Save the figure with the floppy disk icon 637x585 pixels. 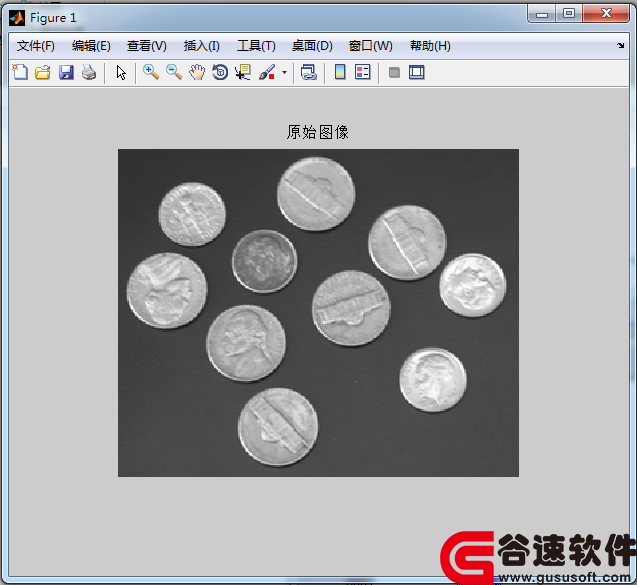(66, 72)
